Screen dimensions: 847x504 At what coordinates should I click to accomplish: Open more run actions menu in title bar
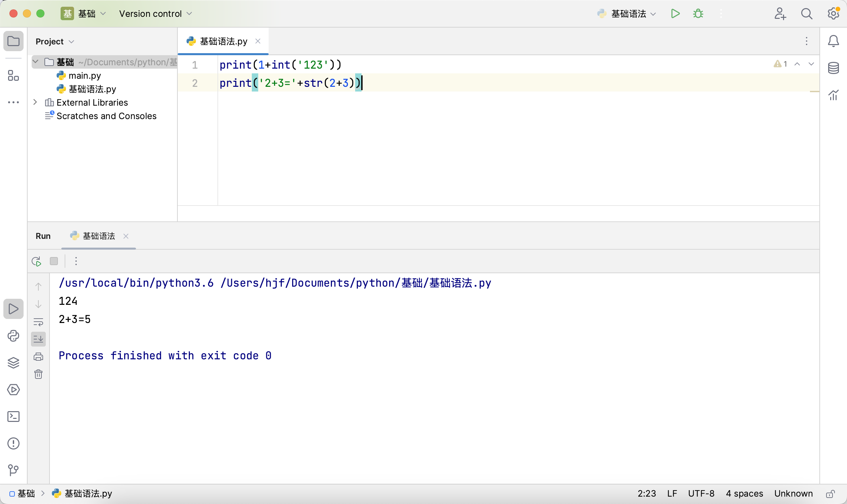[x=721, y=13]
